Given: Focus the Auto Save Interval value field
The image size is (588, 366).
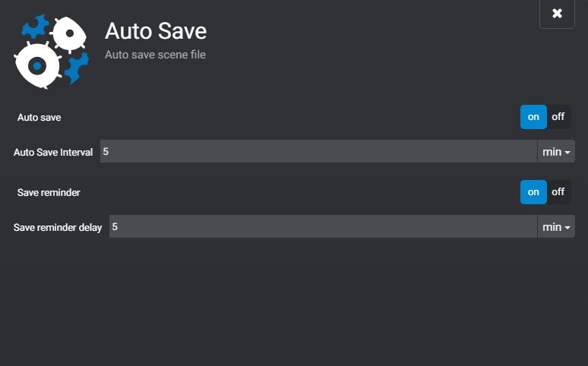Looking at the screenshot, I should click(318, 152).
